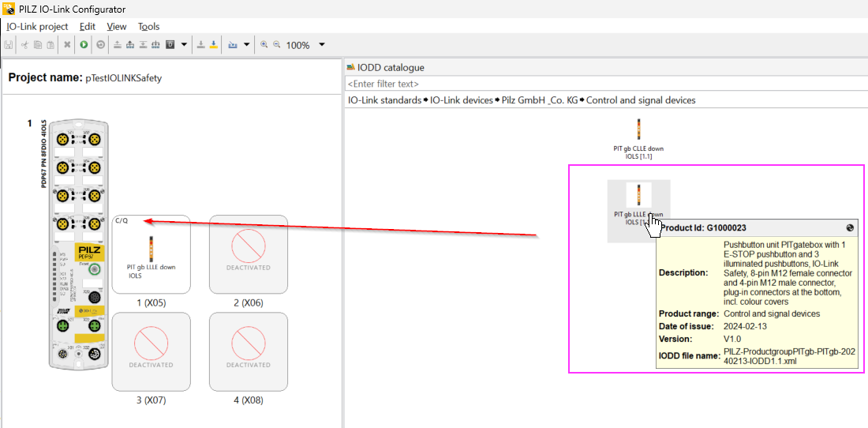Go to IO-Link devices breadcrumb
The height and width of the screenshot is (428, 868).
click(x=461, y=100)
